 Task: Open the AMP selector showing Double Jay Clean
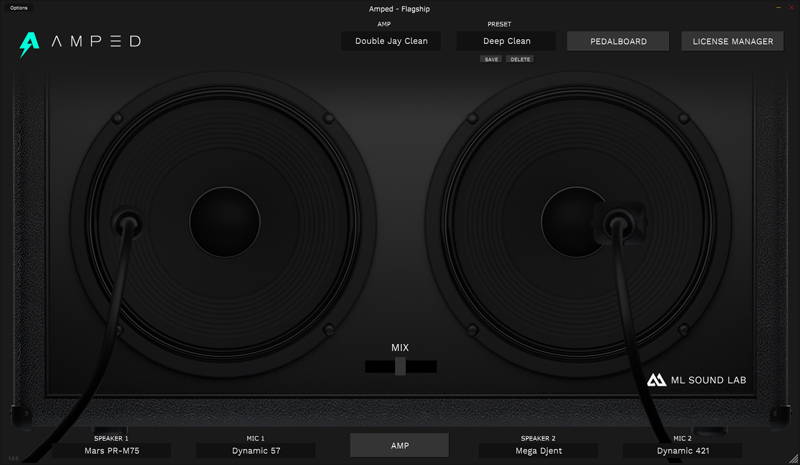(391, 41)
